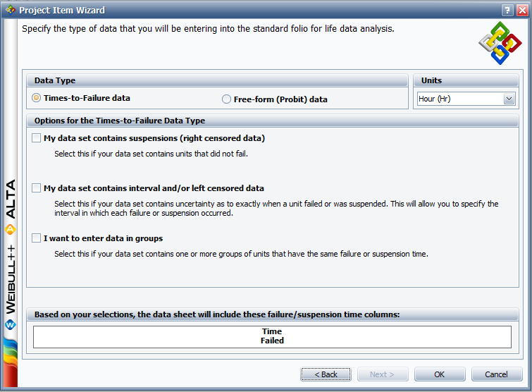Click the ReliaSoft interlocking squares logo
532x392 pixels.
click(500, 43)
